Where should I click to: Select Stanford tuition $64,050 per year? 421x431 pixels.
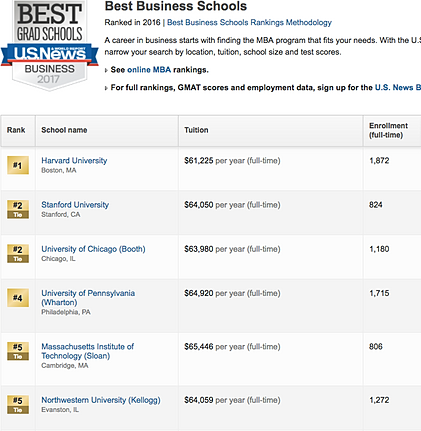[232, 205]
